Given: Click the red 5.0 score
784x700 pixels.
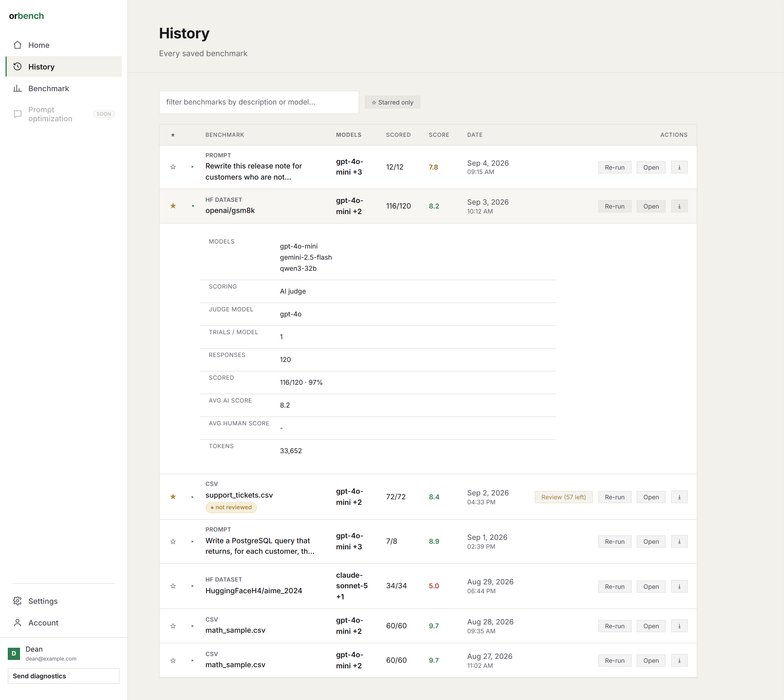Looking at the screenshot, I should click(x=434, y=586).
